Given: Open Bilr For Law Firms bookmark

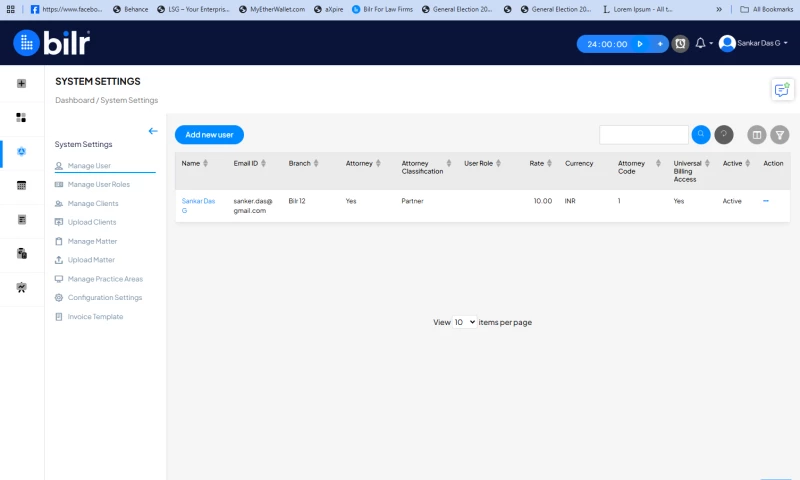Looking at the screenshot, I should pos(383,9).
